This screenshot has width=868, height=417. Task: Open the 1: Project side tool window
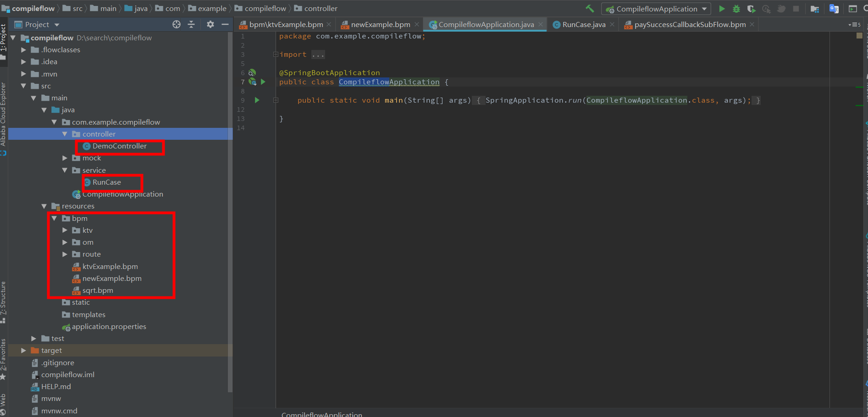pyautogui.click(x=3, y=42)
